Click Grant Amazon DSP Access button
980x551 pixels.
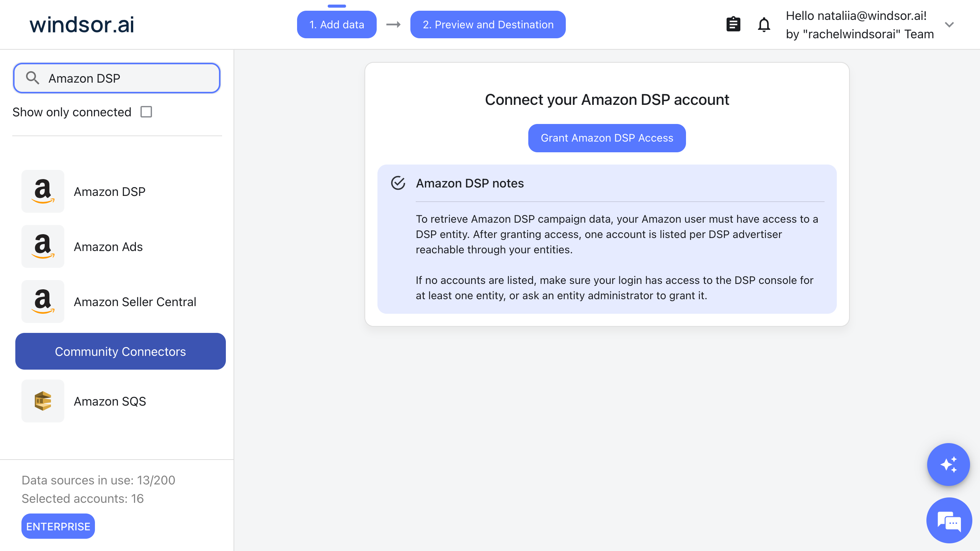607,138
